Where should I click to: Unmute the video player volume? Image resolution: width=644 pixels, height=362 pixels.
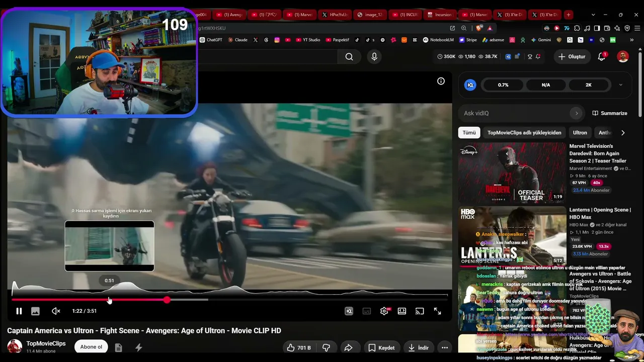pos(56,311)
